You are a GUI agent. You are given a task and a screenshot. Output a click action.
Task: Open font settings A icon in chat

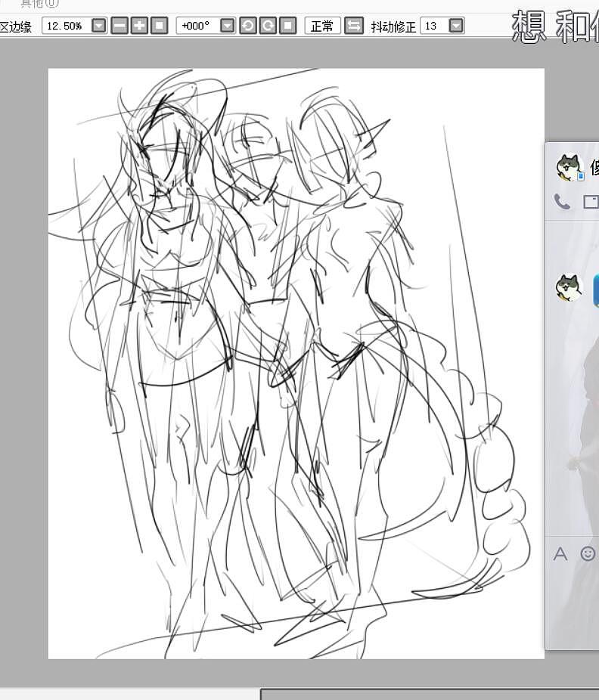560,554
